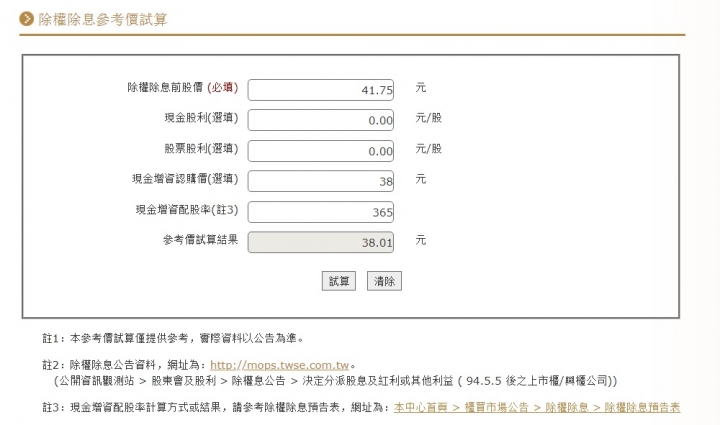Focus the 除權除息前股價 field showing 41.75
This screenshot has width=720, height=425.
(x=321, y=90)
